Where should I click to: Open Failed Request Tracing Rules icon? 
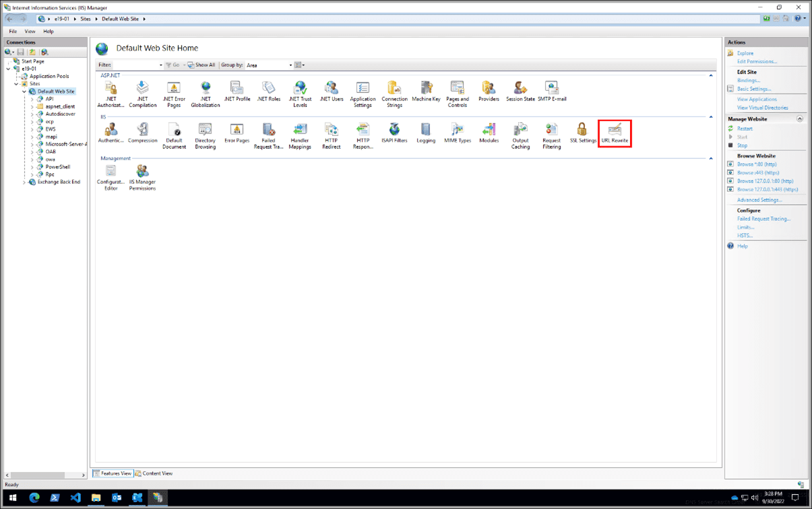[x=268, y=136]
